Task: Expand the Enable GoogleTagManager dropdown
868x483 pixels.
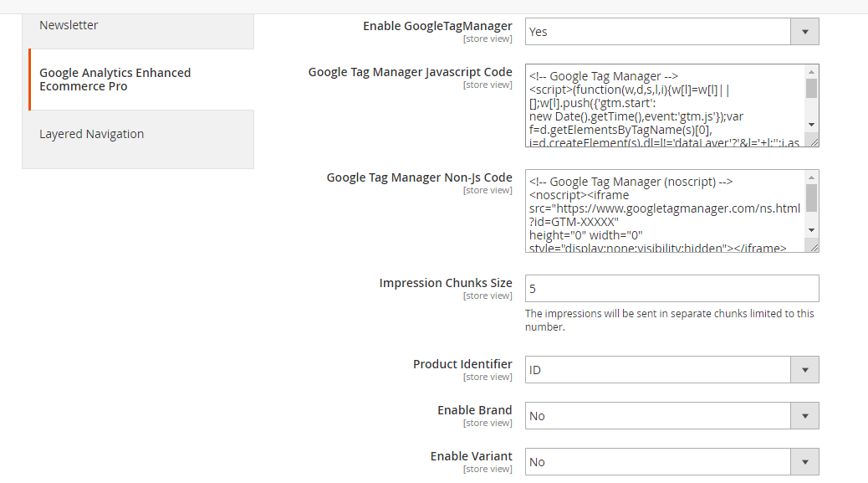Action: pyautogui.click(x=671, y=32)
